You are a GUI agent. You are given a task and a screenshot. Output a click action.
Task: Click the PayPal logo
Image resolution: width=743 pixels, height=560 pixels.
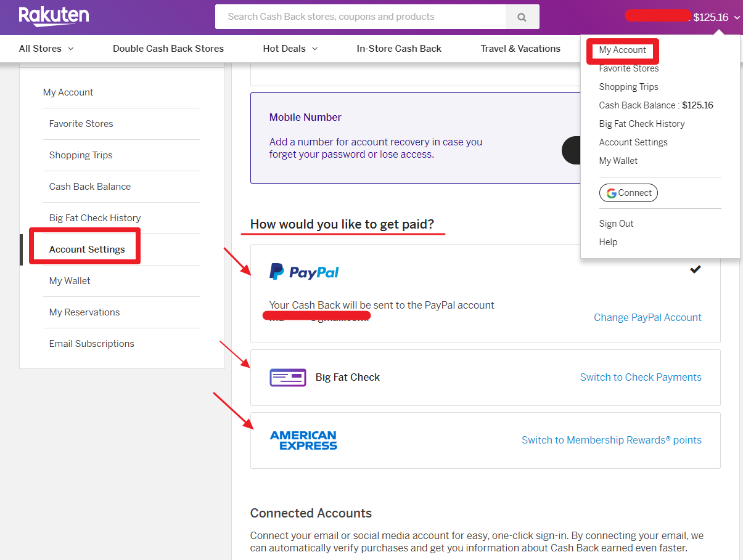coord(304,272)
